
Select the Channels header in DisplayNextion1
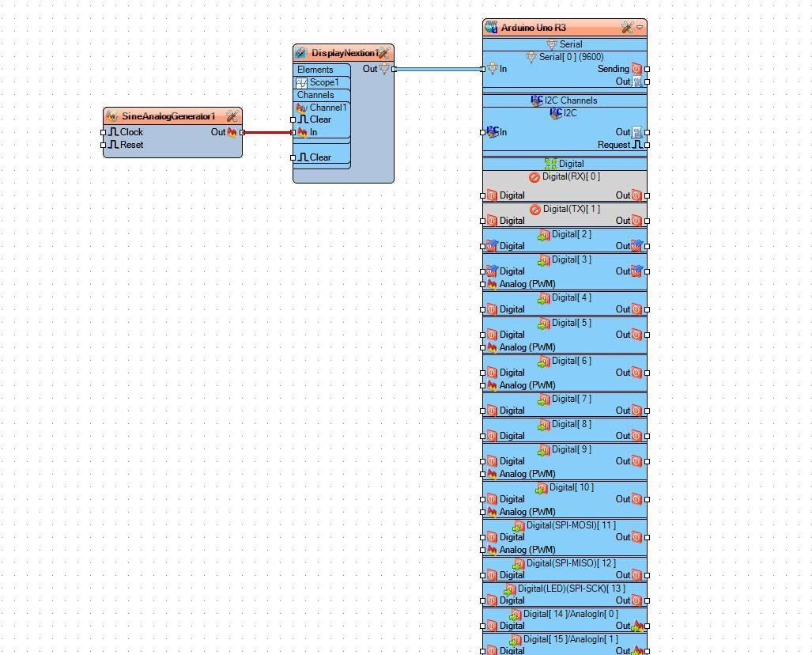click(322, 95)
